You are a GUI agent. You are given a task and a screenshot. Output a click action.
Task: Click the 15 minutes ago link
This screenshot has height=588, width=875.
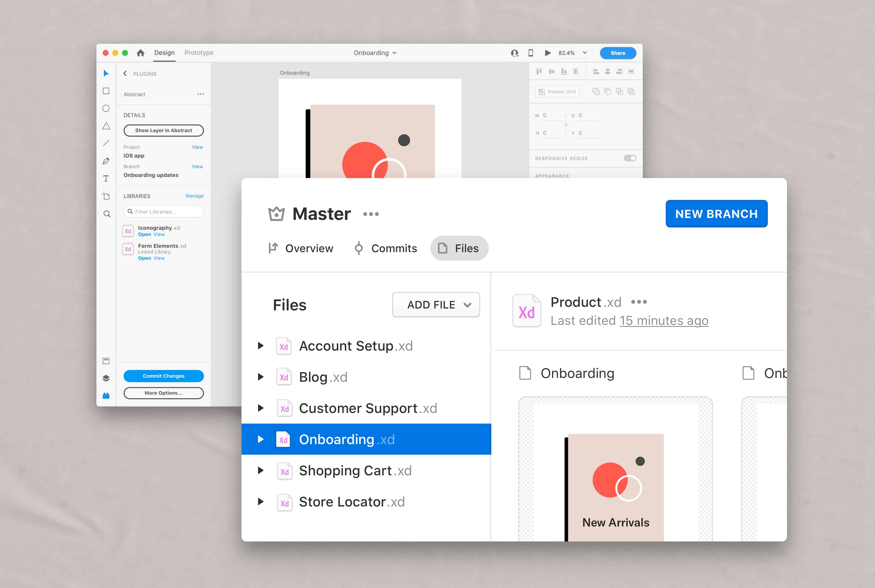[x=664, y=321]
